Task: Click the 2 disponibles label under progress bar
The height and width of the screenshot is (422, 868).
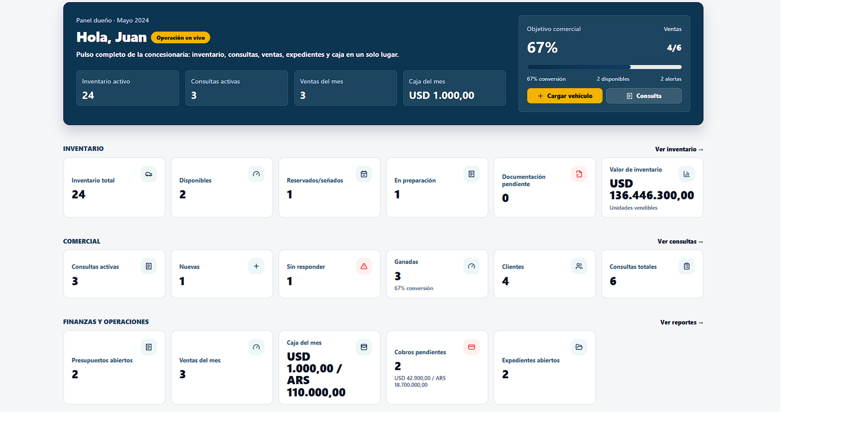Action: pyautogui.click(x=613, y=79)
